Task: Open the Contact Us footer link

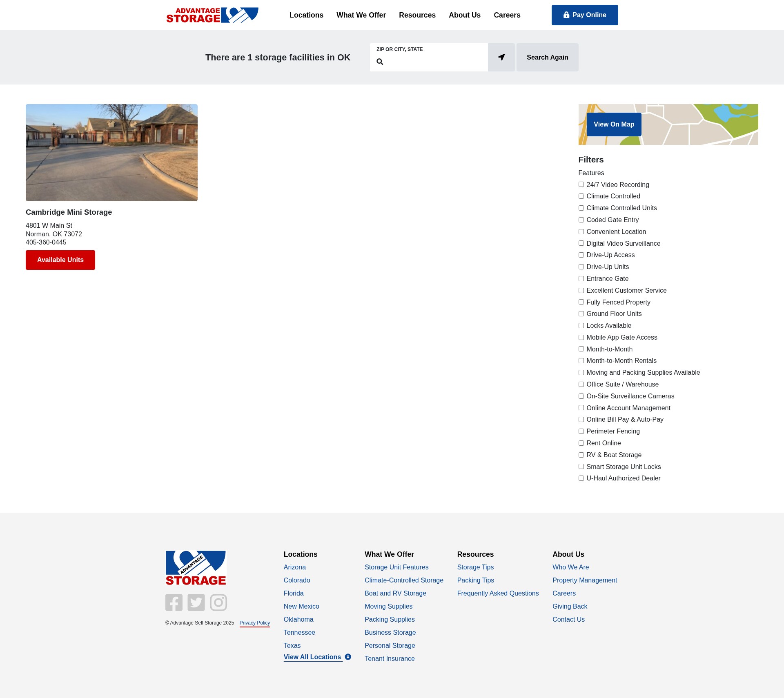Action: [x=568, y=619]
